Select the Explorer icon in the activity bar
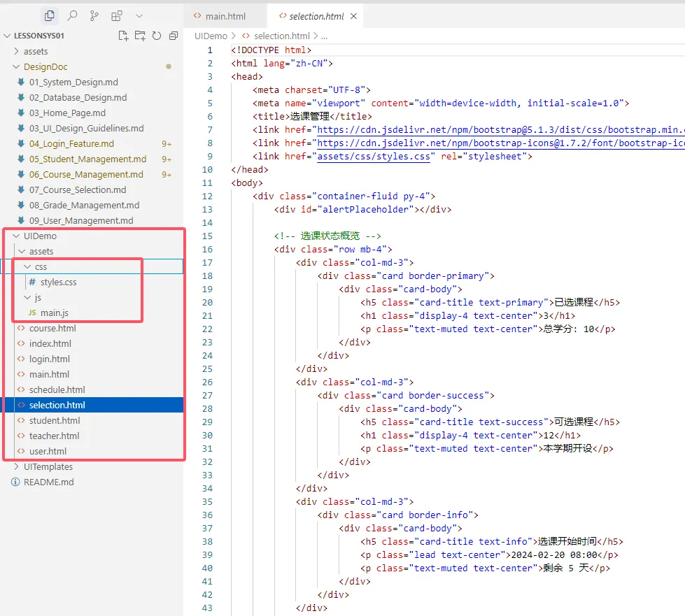 pyautogui.click(x=50, y=15)
